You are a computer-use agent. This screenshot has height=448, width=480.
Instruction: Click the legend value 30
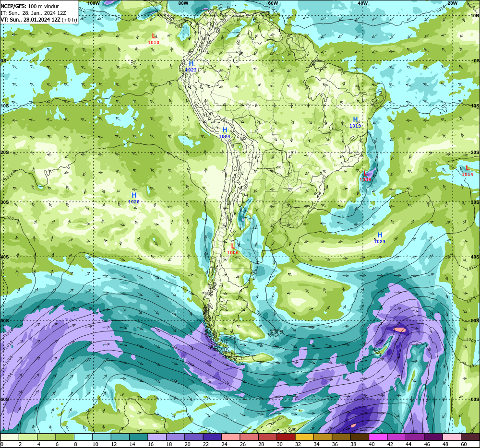point(280,444)
